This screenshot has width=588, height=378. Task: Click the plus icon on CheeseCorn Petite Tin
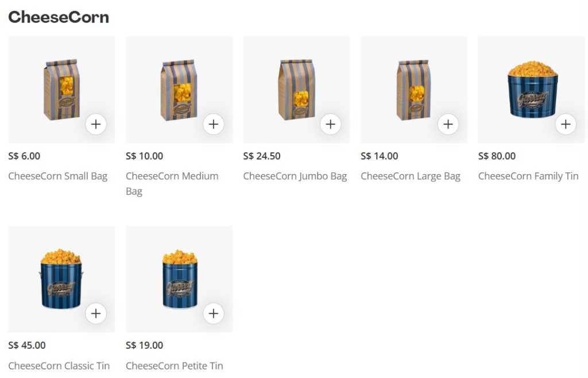click(213, 314)
